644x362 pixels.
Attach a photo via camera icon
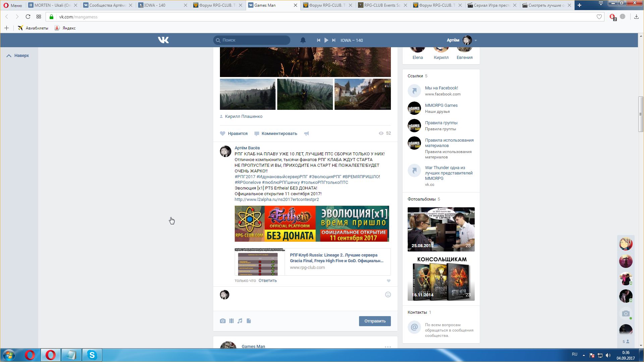coord(223,321)
